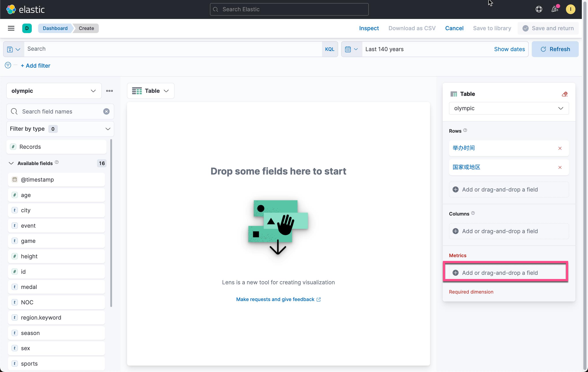Click the Columns help icon
588x372 pixels.
pos(473,213)
